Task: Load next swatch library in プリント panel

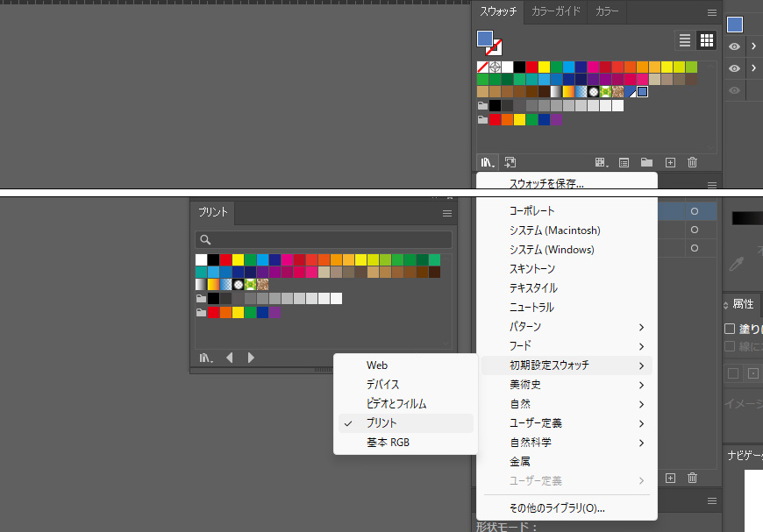Action: (251, 358)
